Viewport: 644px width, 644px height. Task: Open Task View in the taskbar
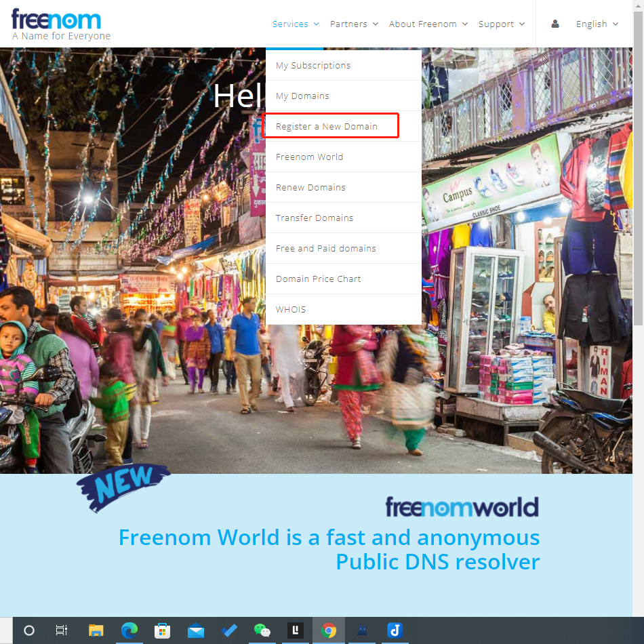point(62,630)
